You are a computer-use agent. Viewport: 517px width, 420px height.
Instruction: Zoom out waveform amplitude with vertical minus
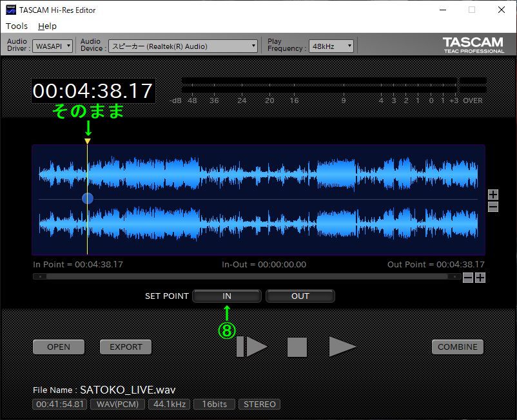point(493,207)
